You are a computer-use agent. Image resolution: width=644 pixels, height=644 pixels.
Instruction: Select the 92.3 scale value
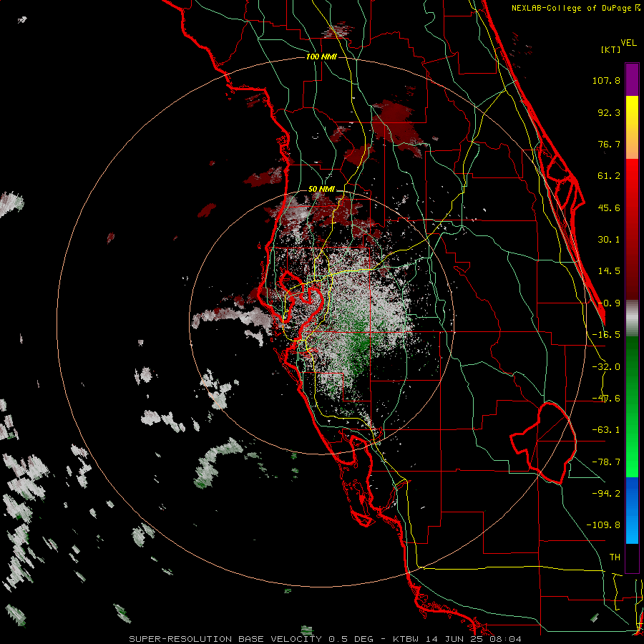609,112
